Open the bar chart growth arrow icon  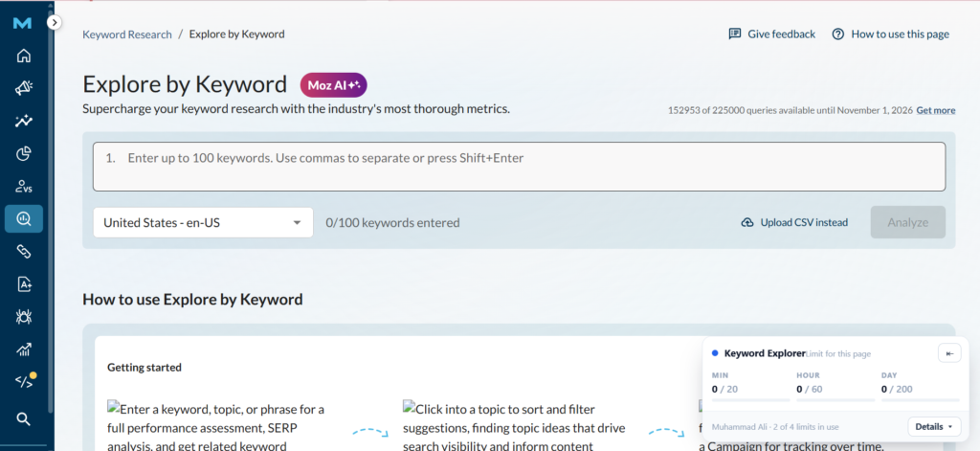coord(24,350)
